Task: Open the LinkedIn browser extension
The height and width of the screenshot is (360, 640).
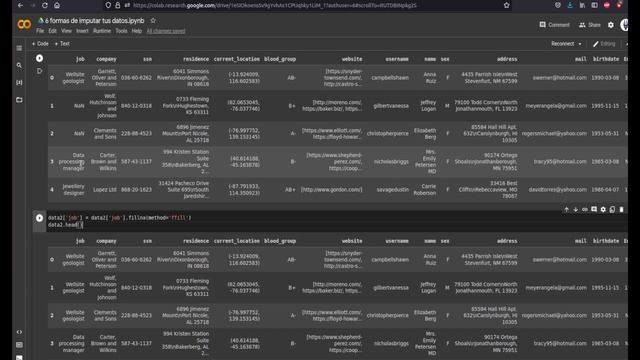Action: point(582,5)
